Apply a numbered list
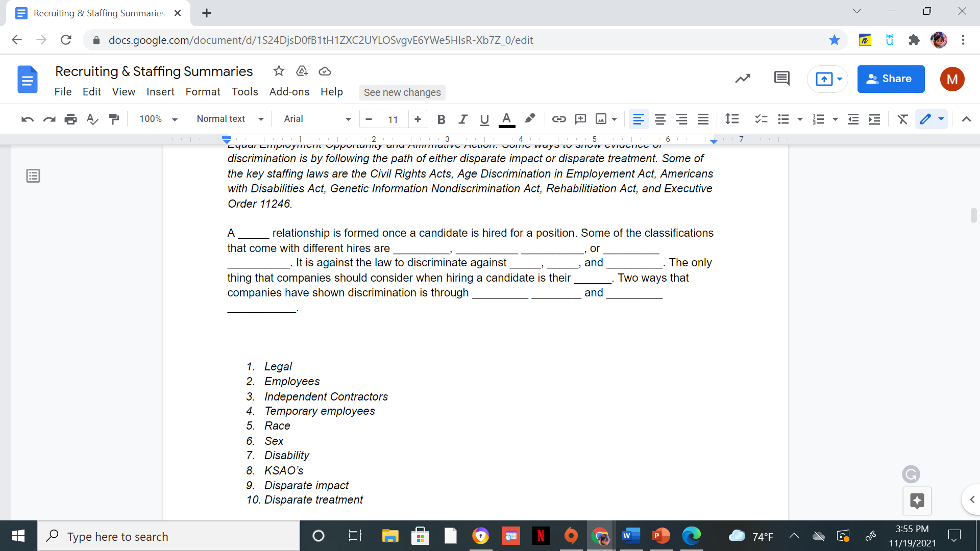This screenshot has width=980, height=551. [819, 119]
